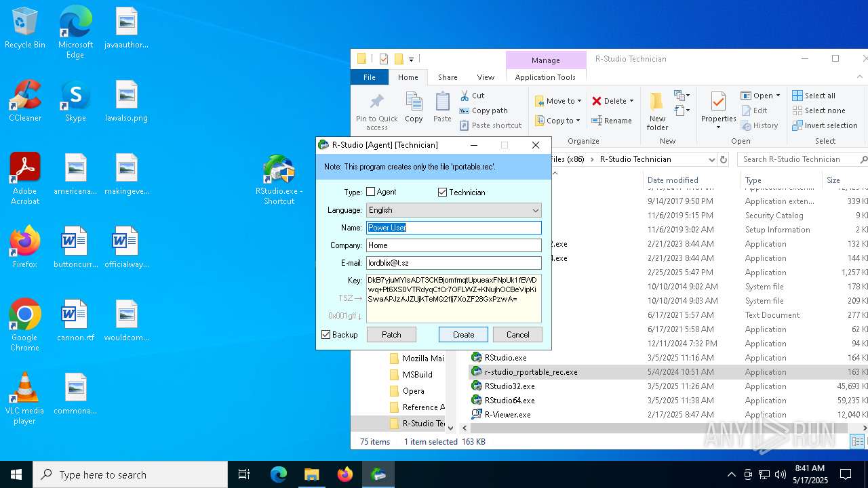Open the Delete dropdown arrow
868x488 pixels.
point(631,101)
